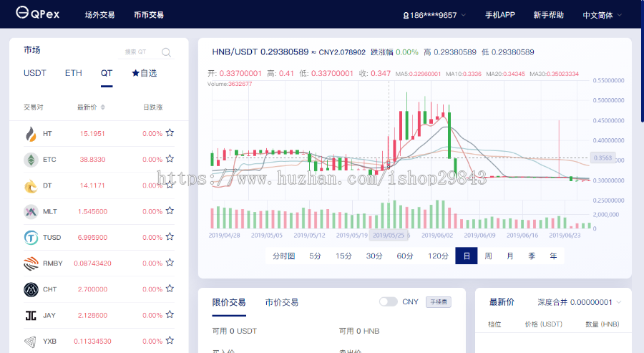Click the DT price 14.1171
This screenshot has width=644, height=353.
[x=92, y=185]
